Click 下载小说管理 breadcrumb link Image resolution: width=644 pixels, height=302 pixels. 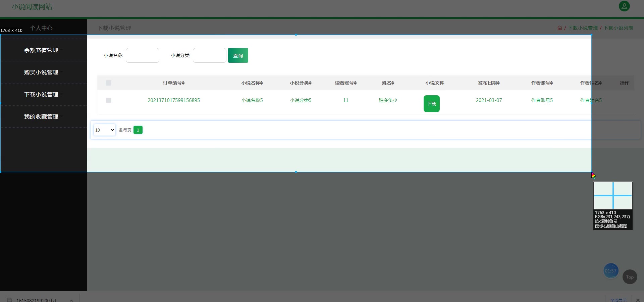click(x=583, y=28)
